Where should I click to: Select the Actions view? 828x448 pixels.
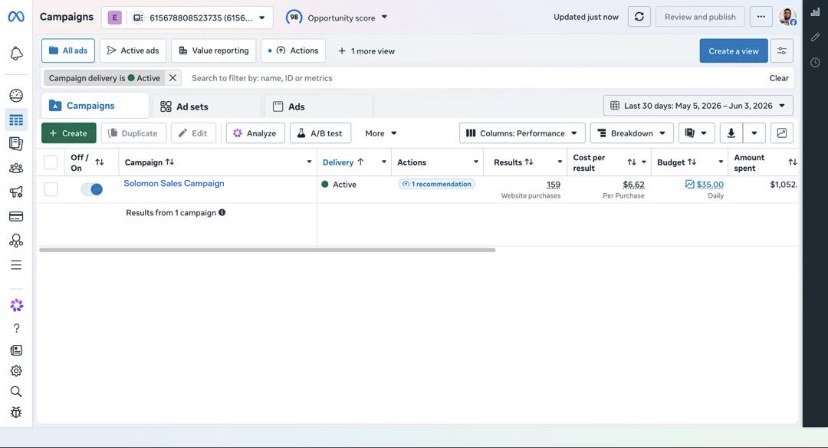pyautogui.click(x=293, y=51)
